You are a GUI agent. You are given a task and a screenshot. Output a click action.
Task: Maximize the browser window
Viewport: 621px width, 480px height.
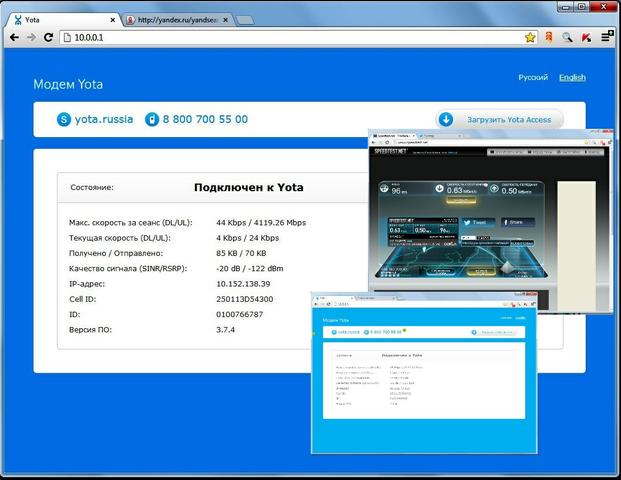(581, 6)
